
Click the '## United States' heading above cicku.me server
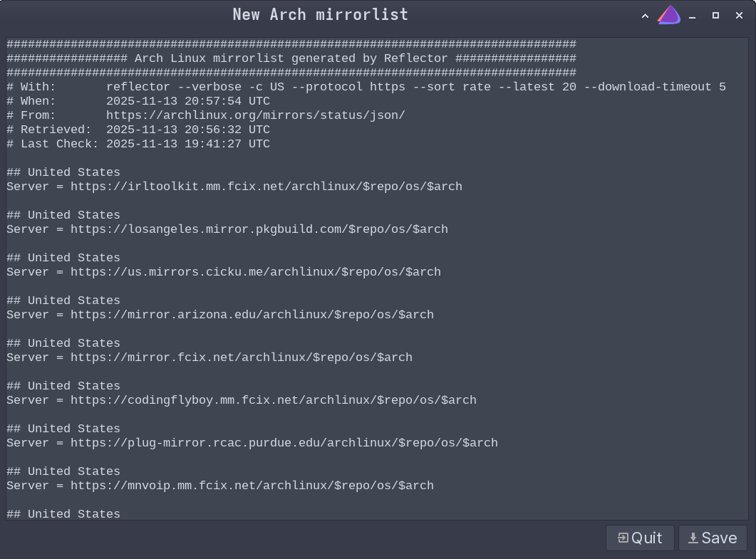[63, 258]
